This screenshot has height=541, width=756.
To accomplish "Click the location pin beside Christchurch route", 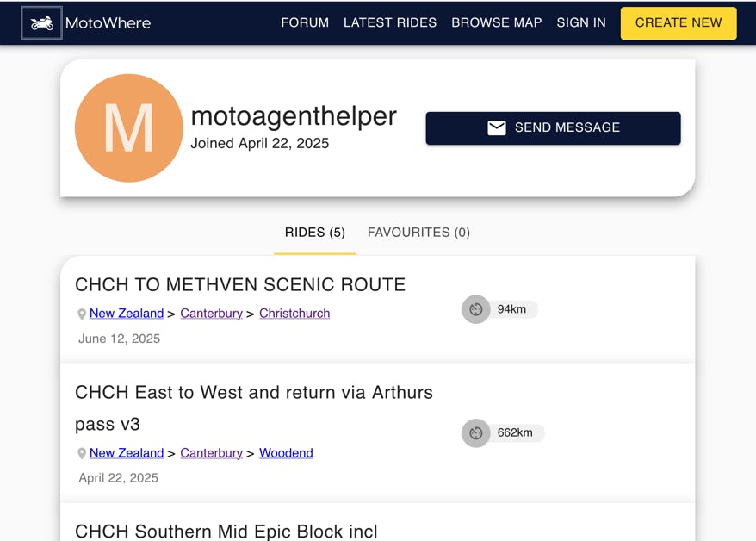I will [82, 314].
